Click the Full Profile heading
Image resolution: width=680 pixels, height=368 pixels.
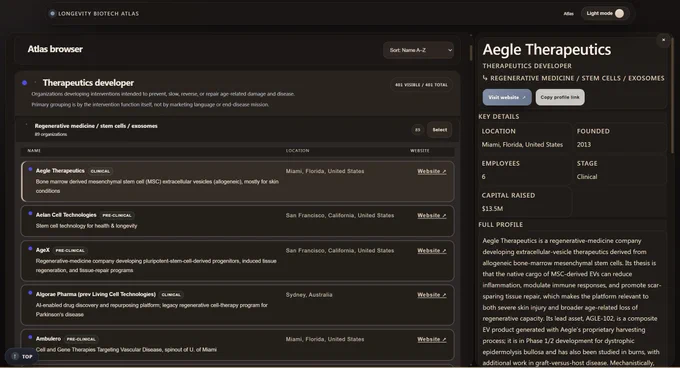[x=500, y=225]
